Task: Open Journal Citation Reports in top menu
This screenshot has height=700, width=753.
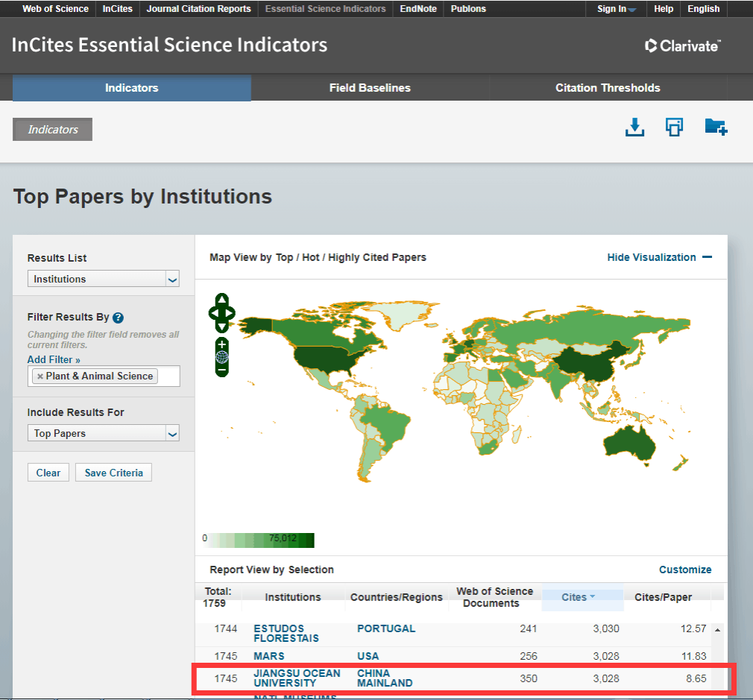Action: 198,9
